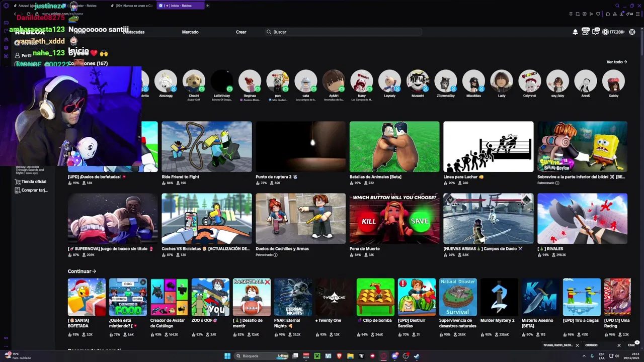Continue playing FNAF: Eternal Nights

(293, 297)
